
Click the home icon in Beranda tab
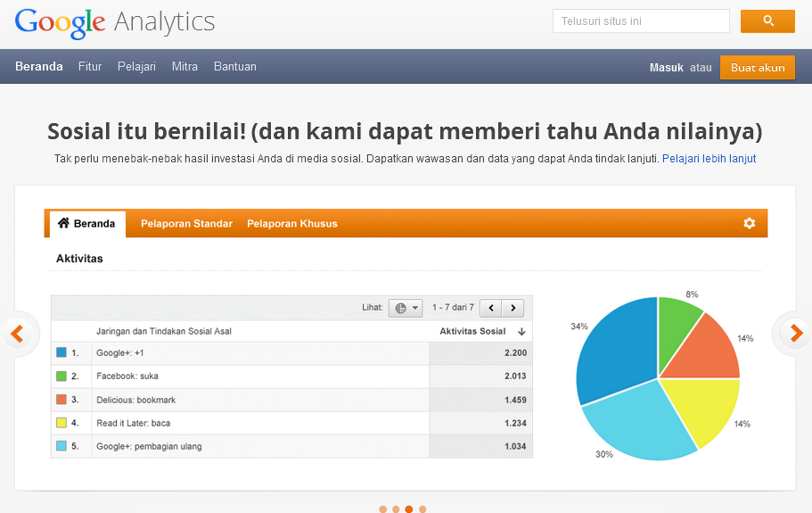tap(63, 223)
